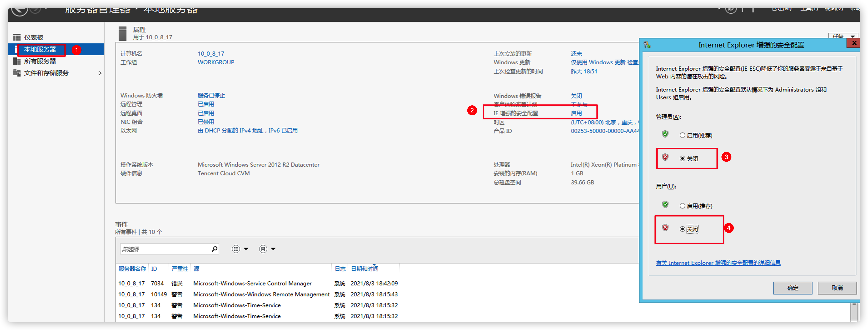
Task: Click the vertical scrollbar at bottom right
Action: 854,312
